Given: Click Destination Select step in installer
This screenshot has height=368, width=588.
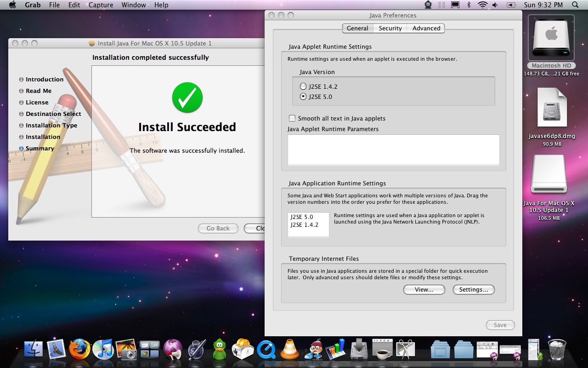Looking at the screenshot, I should (53, 114).
